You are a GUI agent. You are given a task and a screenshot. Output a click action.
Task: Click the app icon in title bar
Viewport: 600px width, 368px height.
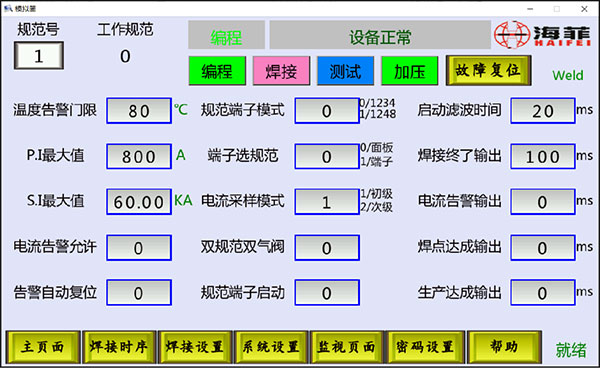pyautogui.click(x=8, y=8)
